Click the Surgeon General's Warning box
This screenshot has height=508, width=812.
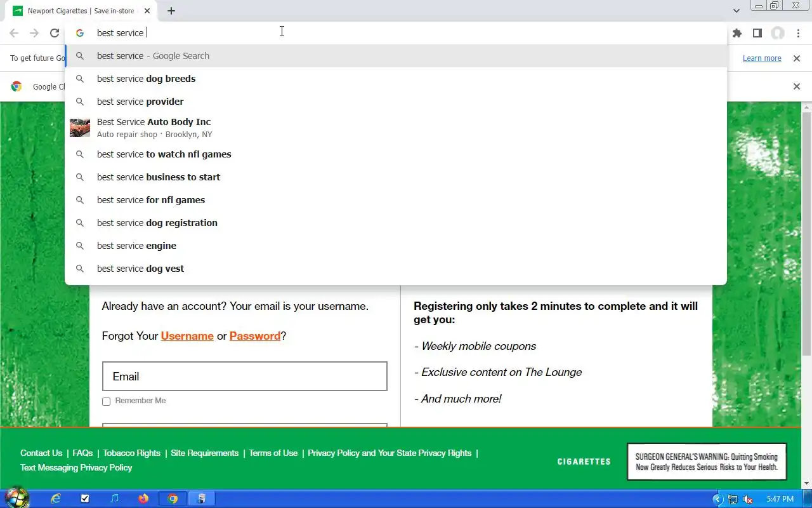coord(707,462)
